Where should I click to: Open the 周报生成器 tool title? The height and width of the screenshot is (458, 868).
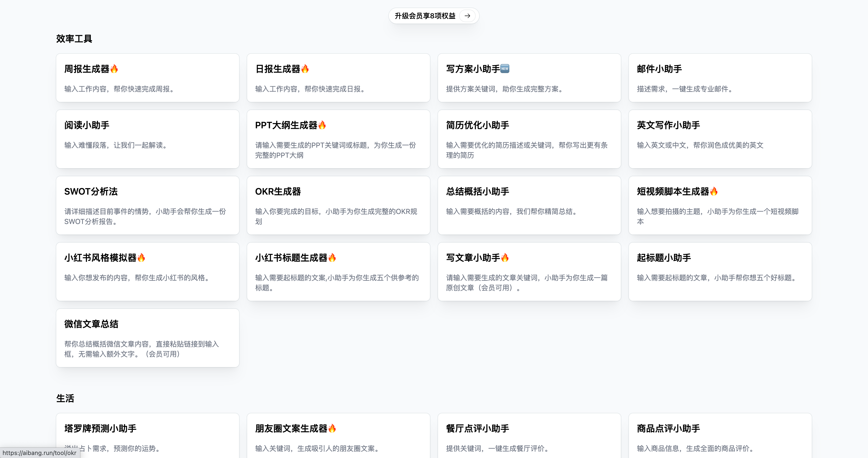[x=87, y=69]
